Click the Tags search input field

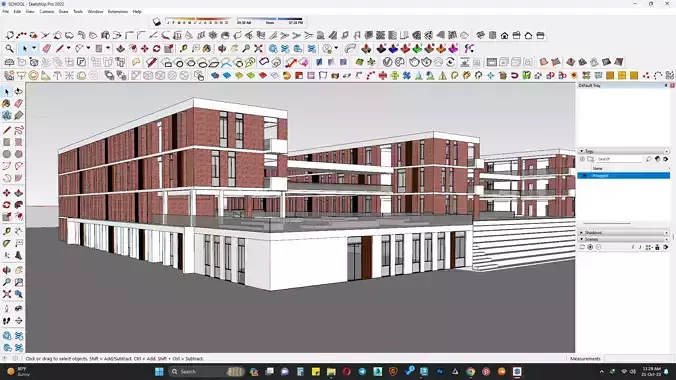[620, 159]
